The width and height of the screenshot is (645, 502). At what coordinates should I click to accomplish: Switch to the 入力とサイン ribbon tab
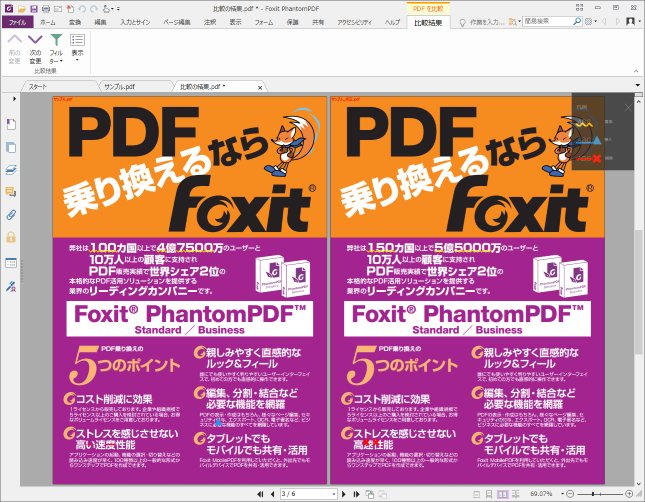click(x=135, y=22)
